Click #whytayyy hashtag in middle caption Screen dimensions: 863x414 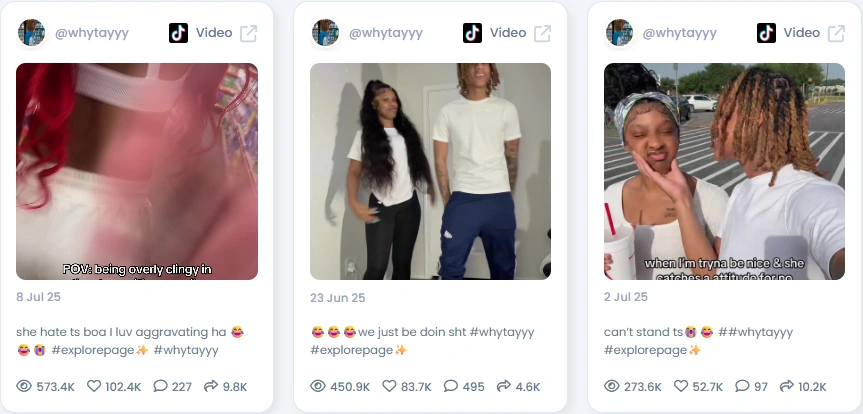click(x=501, y=332)
